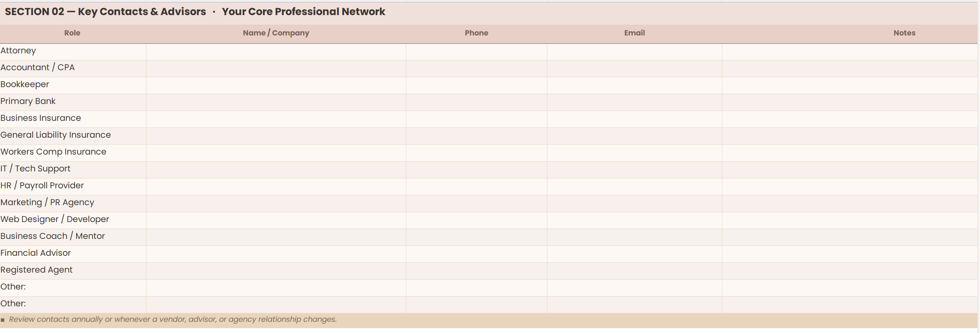Screen dimensions: 980x333
Task: Select the Section 02 Key Contacts title
Action: pos(195,12)
